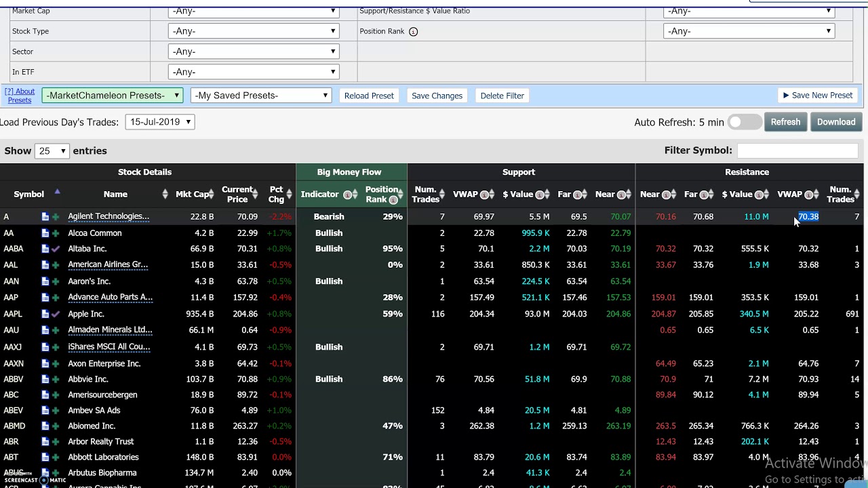Image resolution: width=868 pixels, height=488 pixels.
Task: Open the Market Cap filter dropdown
Action: [253, 11]
